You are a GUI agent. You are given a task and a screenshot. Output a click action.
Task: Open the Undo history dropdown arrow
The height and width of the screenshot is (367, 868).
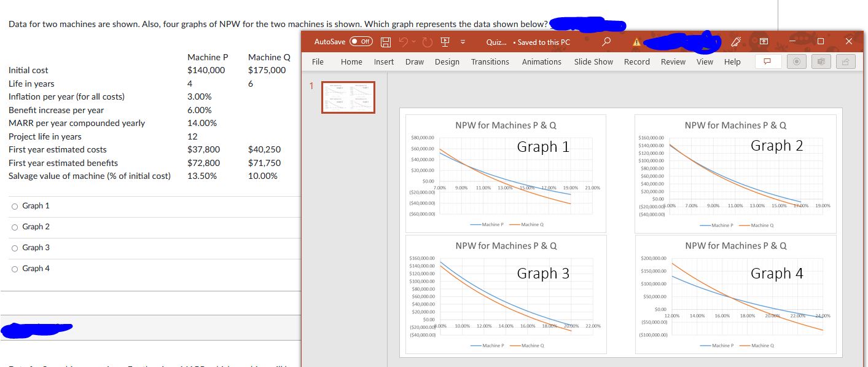[x=413, y=41]
